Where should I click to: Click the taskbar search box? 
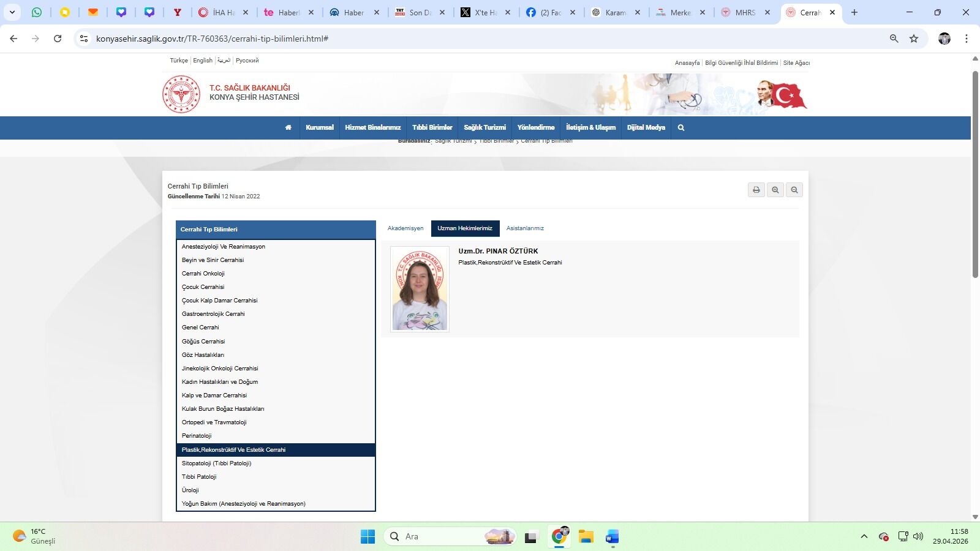click(450, 537)
